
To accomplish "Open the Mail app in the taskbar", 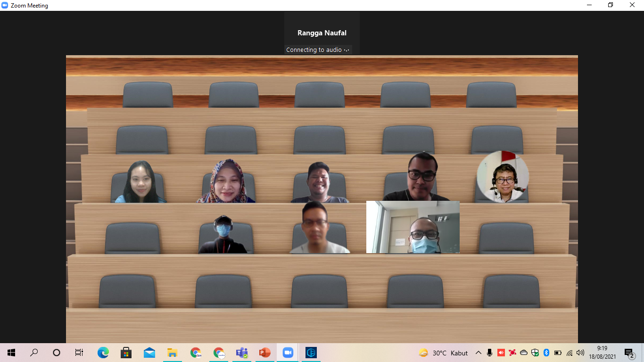I will (x=149, y=353).
